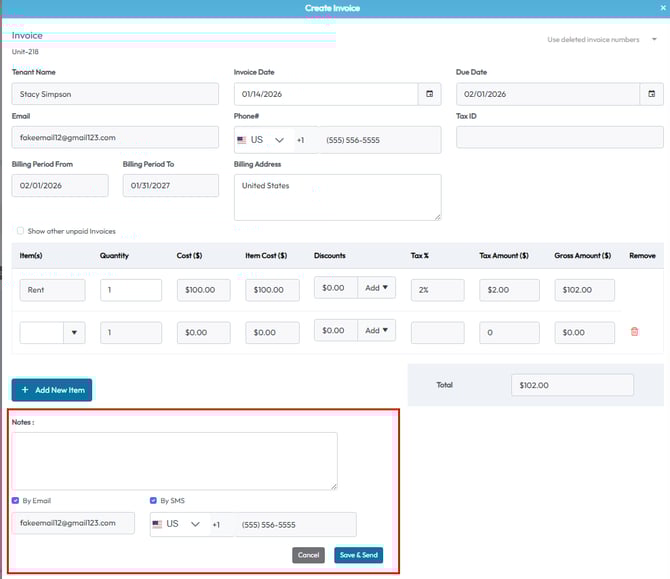The height and width of the screenshot is (579, 670).
Task: Enable Show other unpaid Invoices
Action: (x=20, y=231)
